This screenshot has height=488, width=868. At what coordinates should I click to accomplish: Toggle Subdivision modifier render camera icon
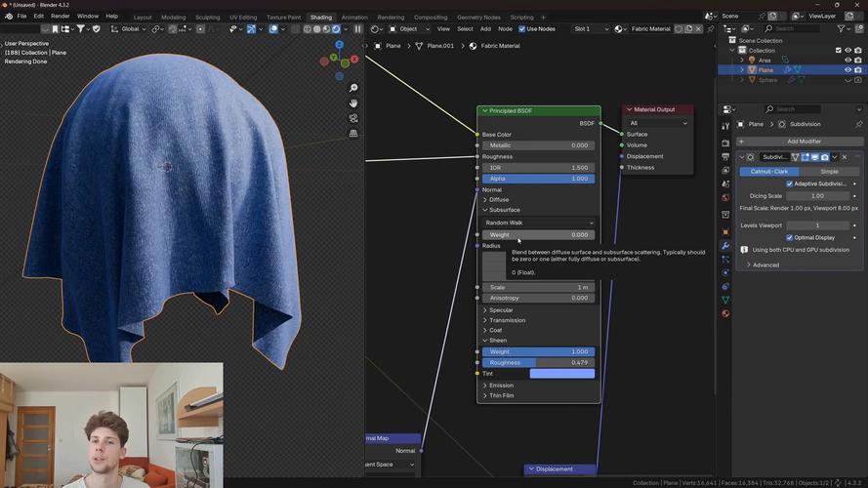pyautogui.click(x=825, y=157)
